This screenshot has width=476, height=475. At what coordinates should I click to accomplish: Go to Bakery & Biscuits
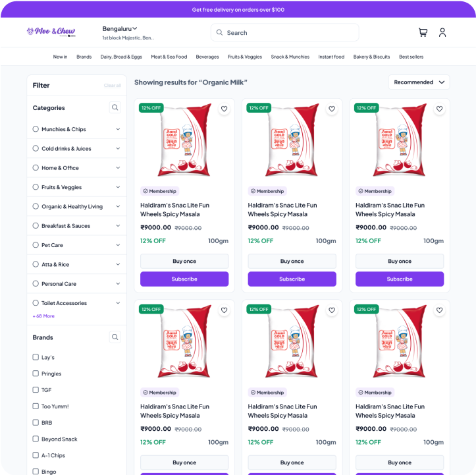tap(371, 57)
